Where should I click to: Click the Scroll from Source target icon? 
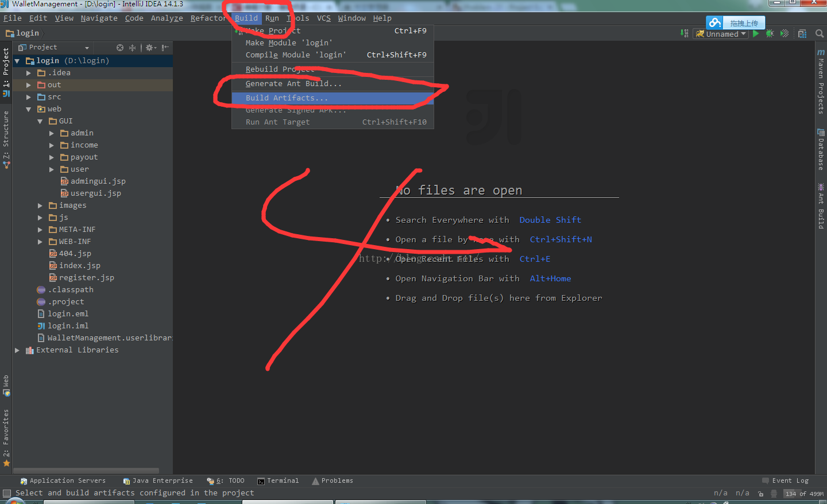[120, 48]
